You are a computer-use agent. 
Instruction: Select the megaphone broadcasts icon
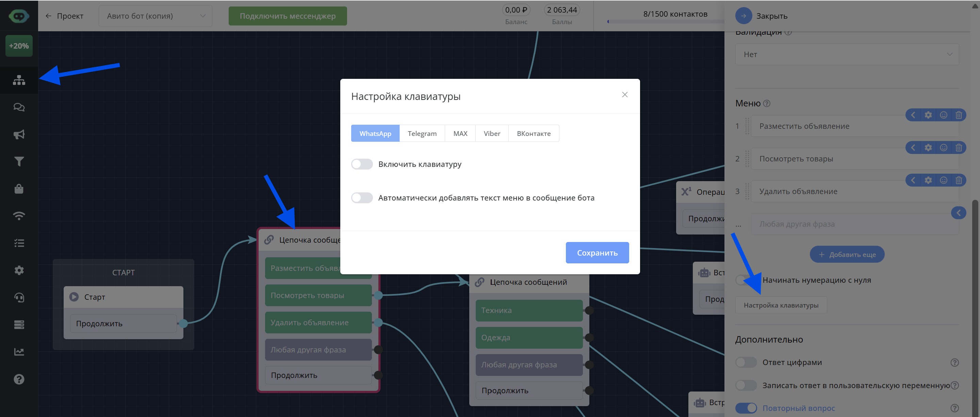coord(19,134)
